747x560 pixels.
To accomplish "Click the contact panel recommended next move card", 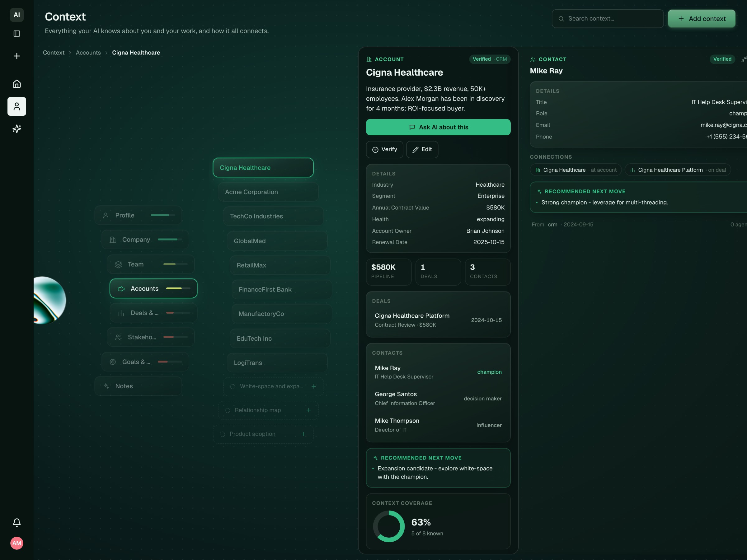I will pos(638,197).
